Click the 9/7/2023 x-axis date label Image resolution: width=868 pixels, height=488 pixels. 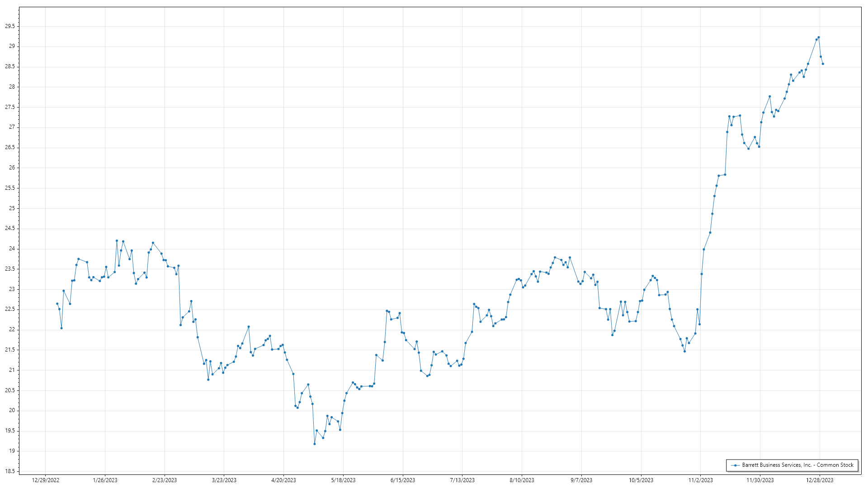click(581, 480)
